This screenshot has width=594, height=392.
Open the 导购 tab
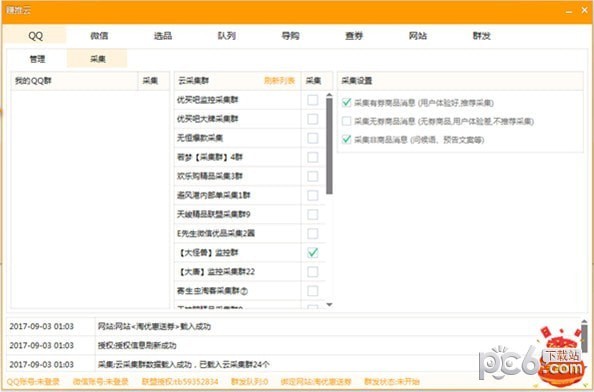pos(291,36)
